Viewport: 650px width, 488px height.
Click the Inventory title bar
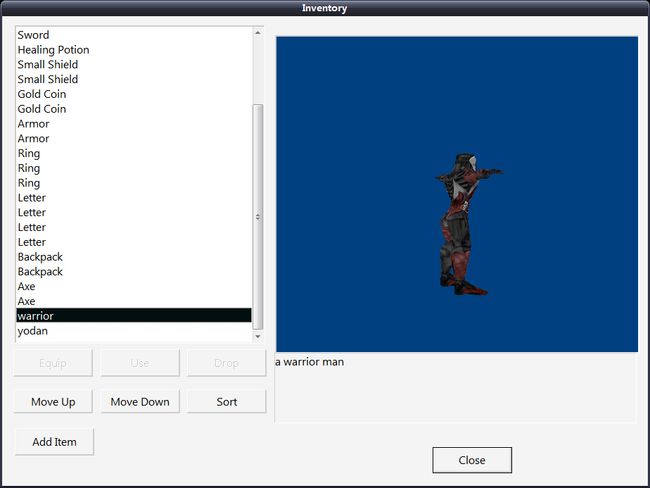[x=325, y=8]
